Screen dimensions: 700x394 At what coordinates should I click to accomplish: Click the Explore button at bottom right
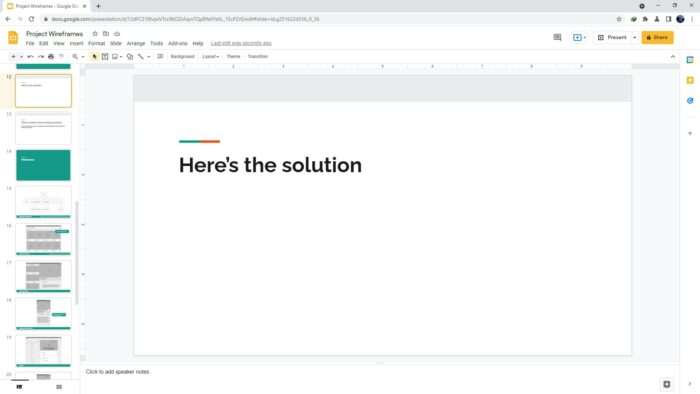(667, 384)
